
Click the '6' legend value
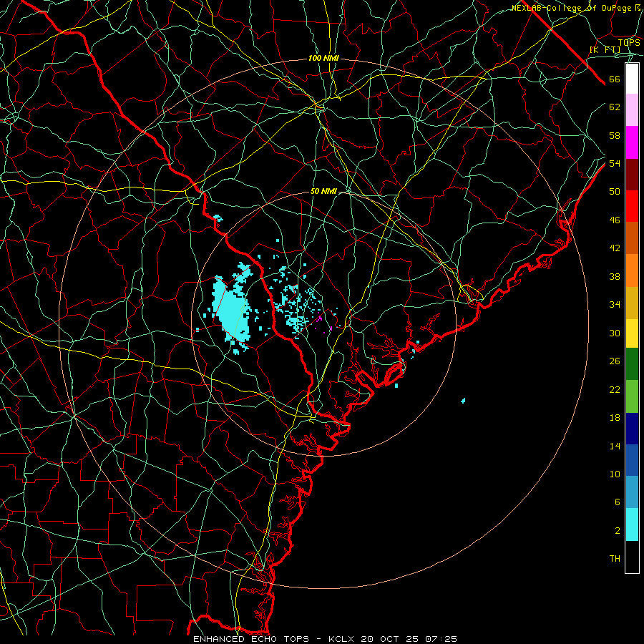click(x=617, y=502)
